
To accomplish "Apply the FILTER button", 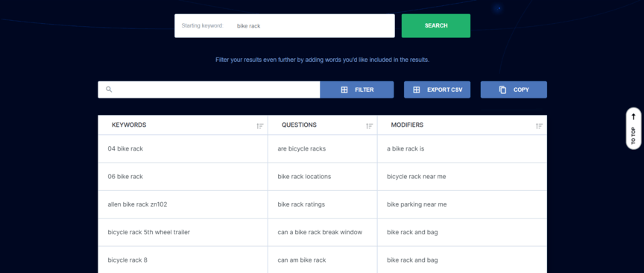I will [x=356, y=90].
